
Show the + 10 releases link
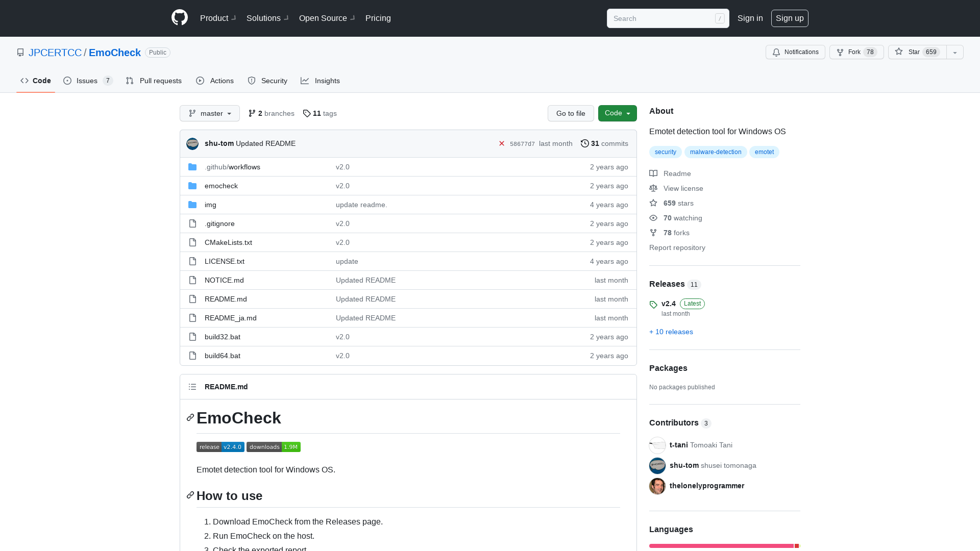click(x=671, y=332)
